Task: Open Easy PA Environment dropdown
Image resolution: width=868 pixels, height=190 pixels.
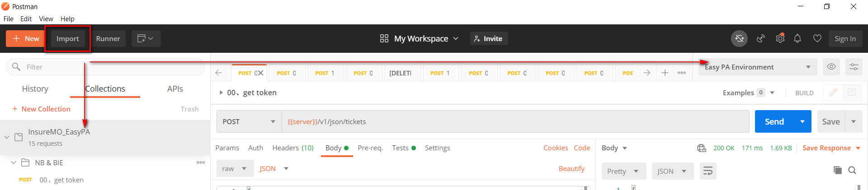Action: point(758,67)
